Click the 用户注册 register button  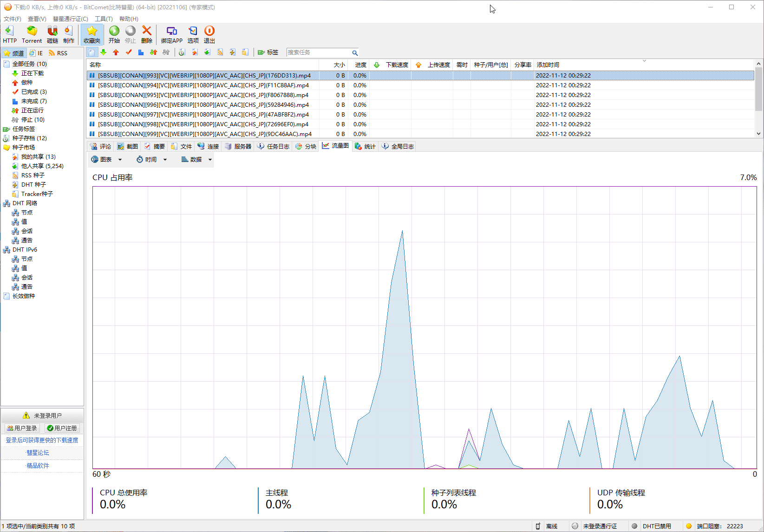(62, 428)
